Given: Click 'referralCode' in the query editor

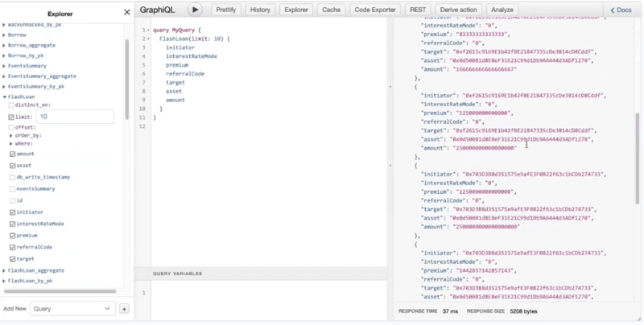Looking at the screenshot, I should [185, 74].
